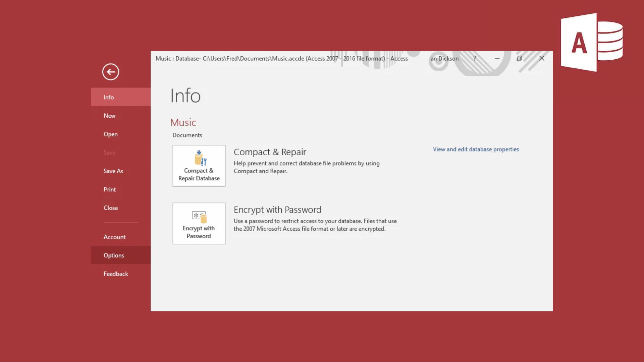Restore down the Access window
Screen dimensions: 644x362
pyautogui.click(x=519, y=58)
